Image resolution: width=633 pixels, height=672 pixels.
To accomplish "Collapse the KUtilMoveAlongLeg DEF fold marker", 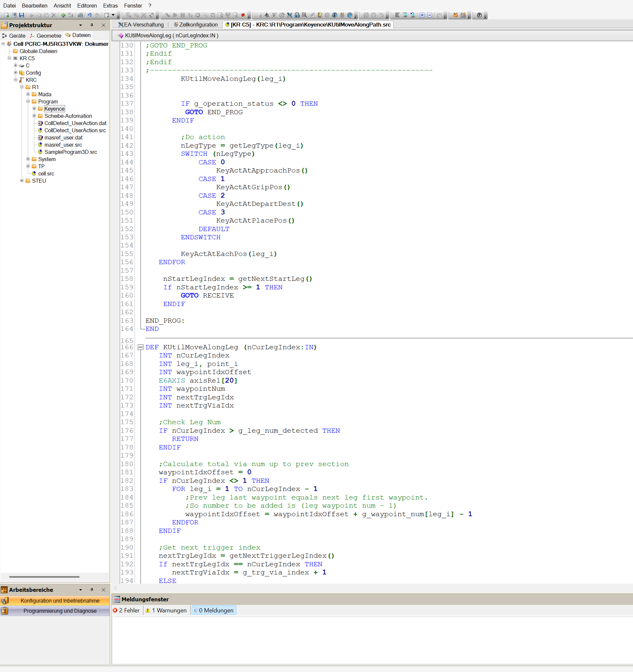I will pos(141,347).
